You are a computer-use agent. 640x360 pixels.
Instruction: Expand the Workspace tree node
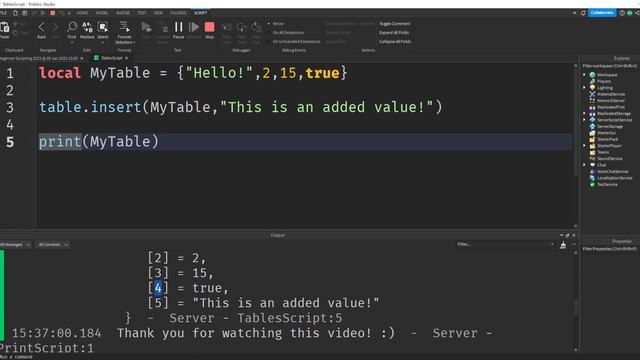(584, 75)
